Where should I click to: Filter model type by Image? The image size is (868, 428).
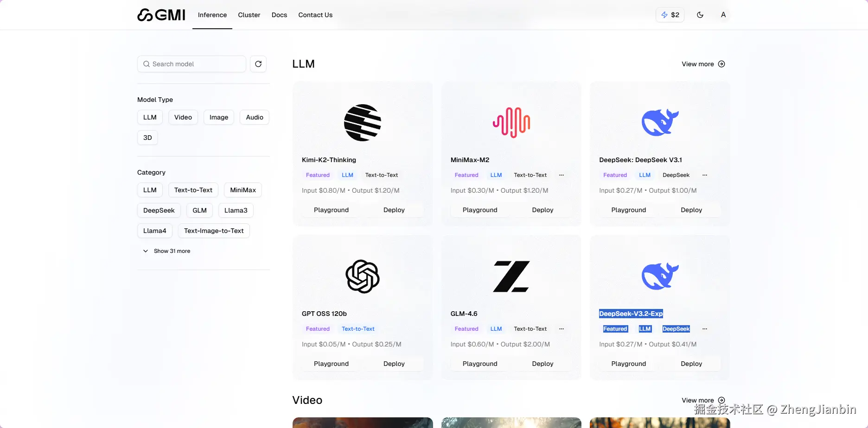click(219, 117)
